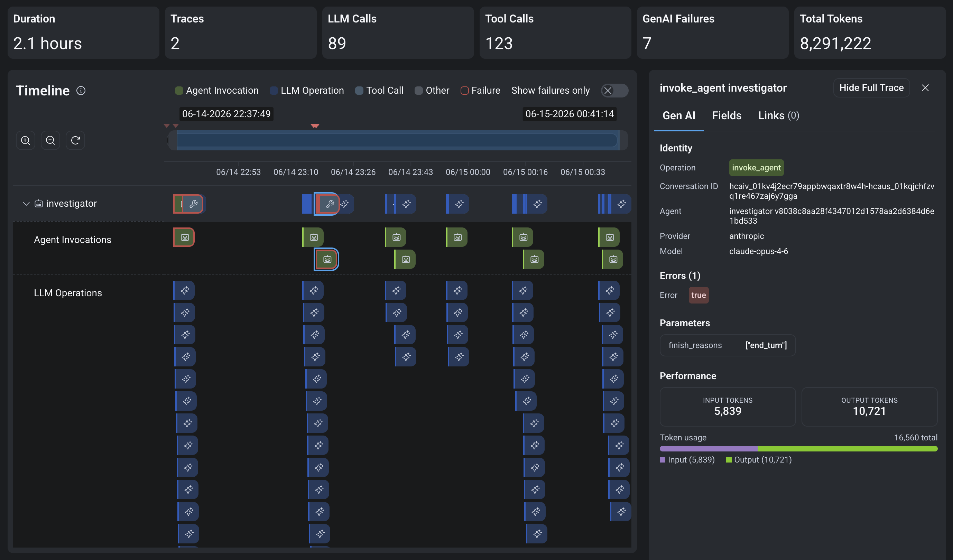Toggle the Tool Call legend filter
Viewport: 953px width, 560px height.
pos(380,91)
